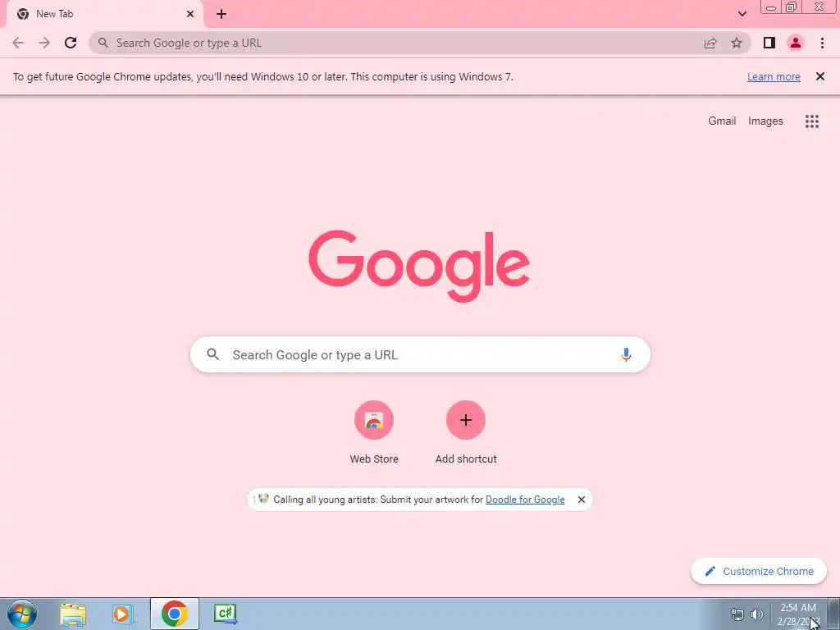Open Chrome's three-dot menu
The height and width of the screenshot is (630, 840).
point(822,43)
